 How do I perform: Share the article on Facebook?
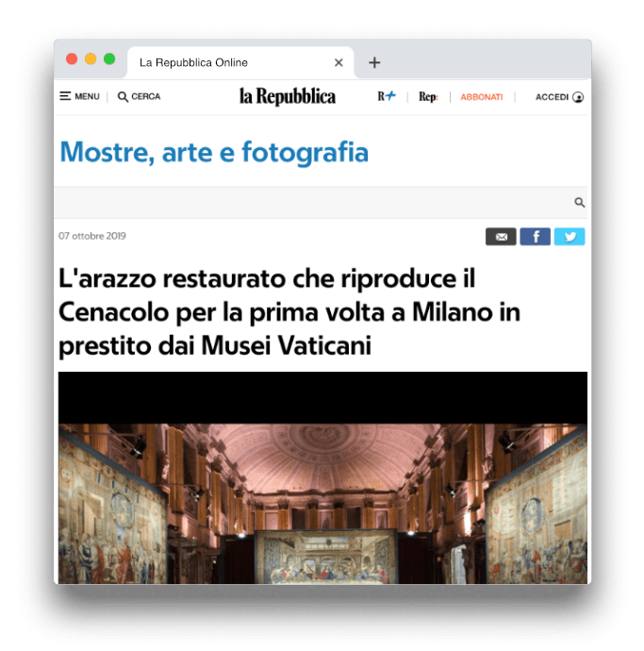[x=536, y=236]
